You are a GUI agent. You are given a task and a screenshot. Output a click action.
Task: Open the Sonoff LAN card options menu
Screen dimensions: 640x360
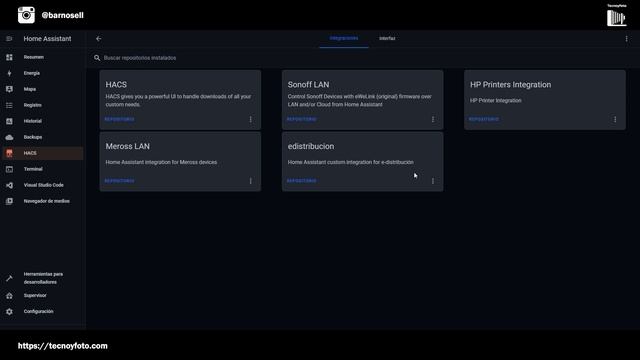433,119
